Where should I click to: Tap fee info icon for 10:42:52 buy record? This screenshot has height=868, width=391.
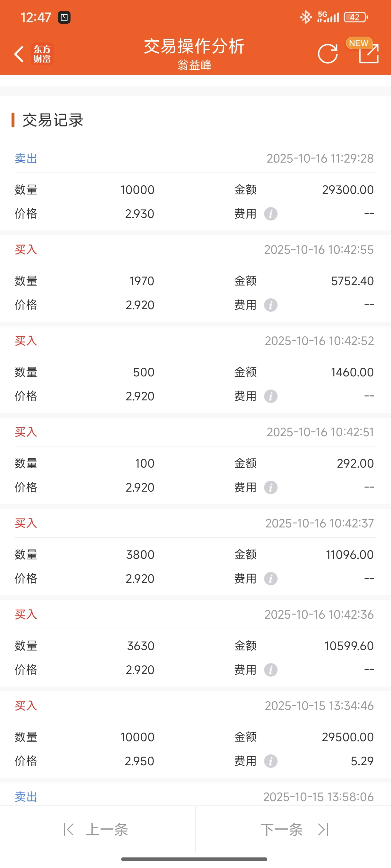point(270,396)
